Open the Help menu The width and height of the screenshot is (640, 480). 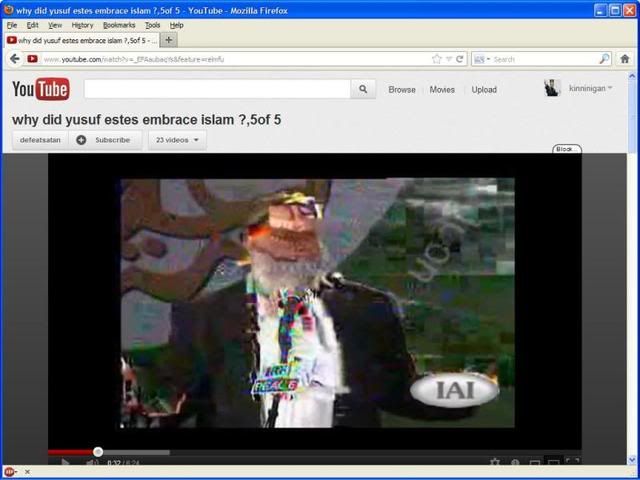[x=177, y=25]
